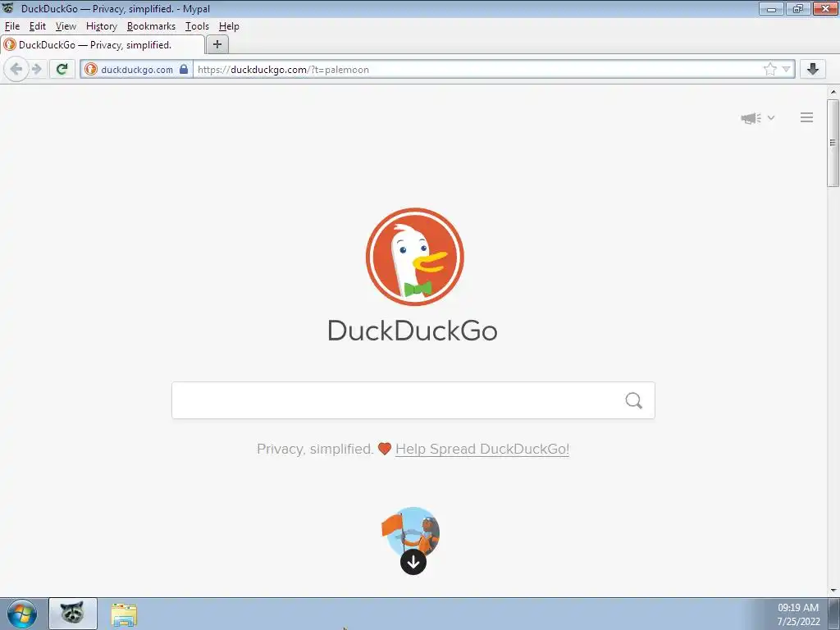
Task: Expand the address bar history dropdown arrow
Action: pyautogui.click(x=786, y=69)
